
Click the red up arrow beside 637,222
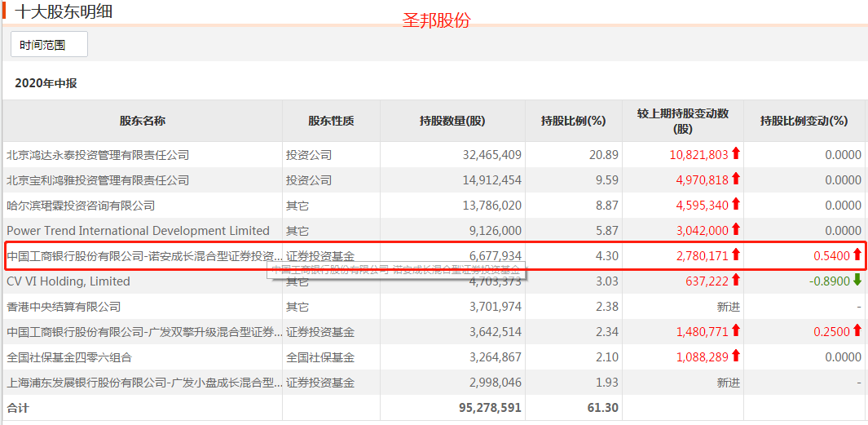point(736,280)
